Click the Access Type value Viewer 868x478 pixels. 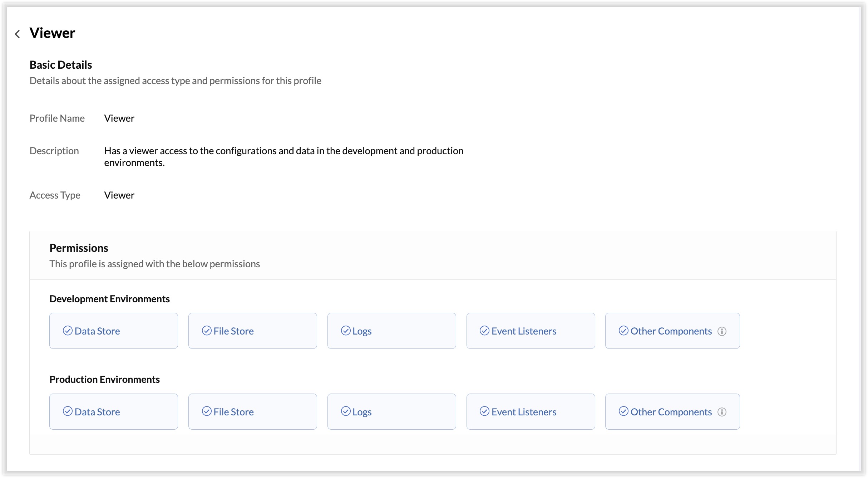click(x=119, y=195)
